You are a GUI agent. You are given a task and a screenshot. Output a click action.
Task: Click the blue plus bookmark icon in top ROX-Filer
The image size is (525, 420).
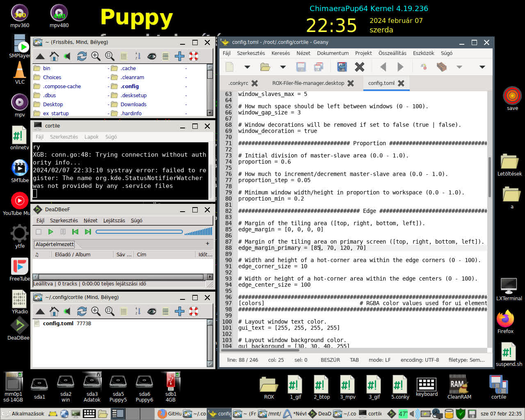(180, 56)
